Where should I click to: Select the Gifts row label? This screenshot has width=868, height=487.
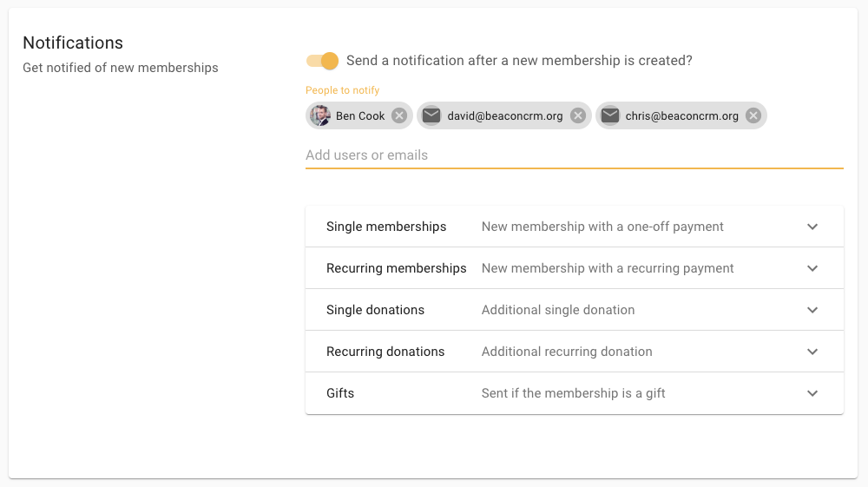(340, 393)
